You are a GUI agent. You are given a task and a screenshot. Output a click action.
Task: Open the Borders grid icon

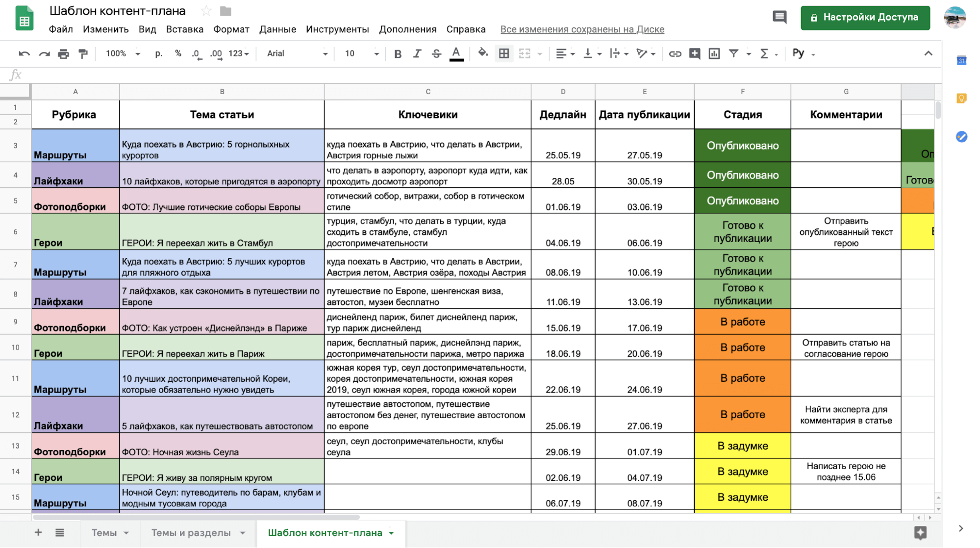click(503, 53)
